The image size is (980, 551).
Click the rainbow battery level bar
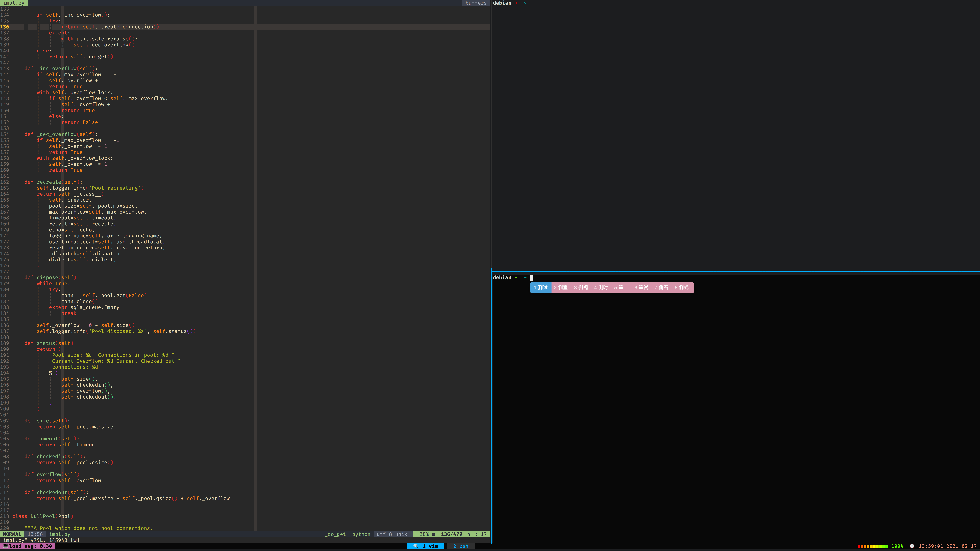[872, 546]
